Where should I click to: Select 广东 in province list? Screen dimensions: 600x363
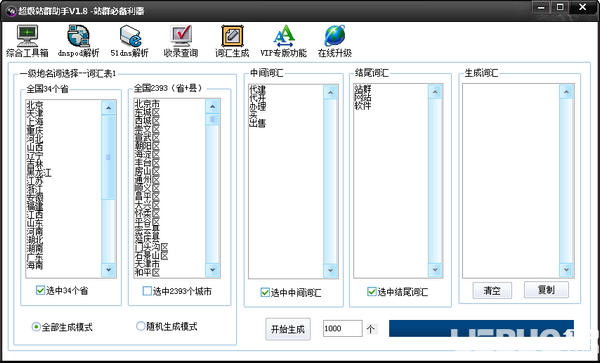[x=35, y=256]
